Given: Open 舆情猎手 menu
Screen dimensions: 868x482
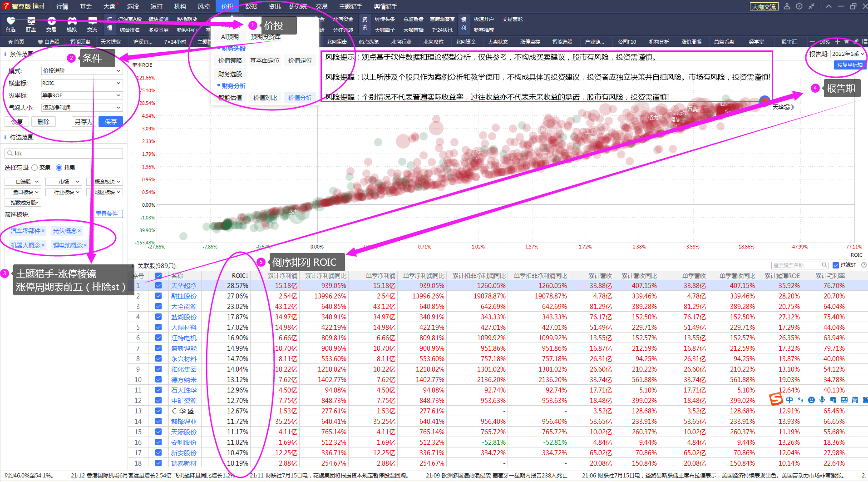Looking at the screenshot, I should [x=386, y=6].
